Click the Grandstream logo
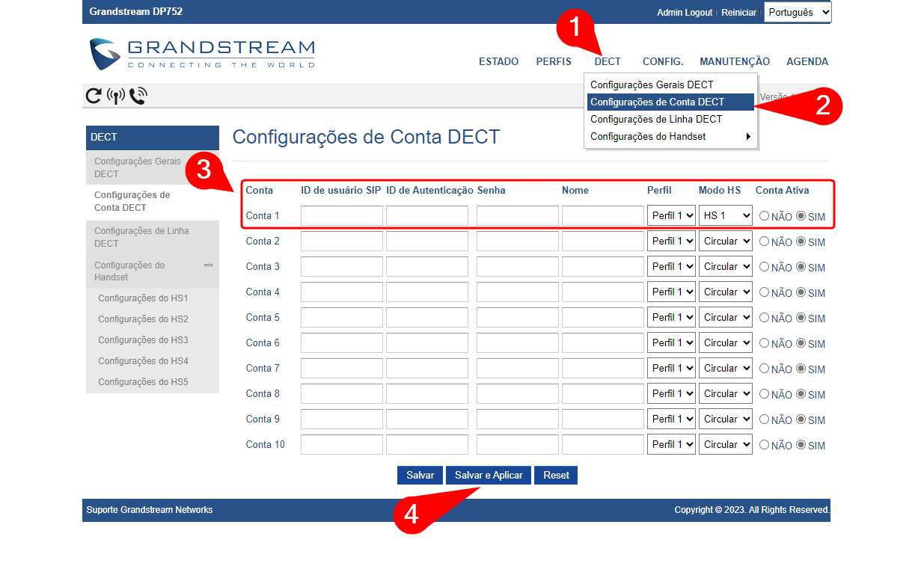 [202, 54]
